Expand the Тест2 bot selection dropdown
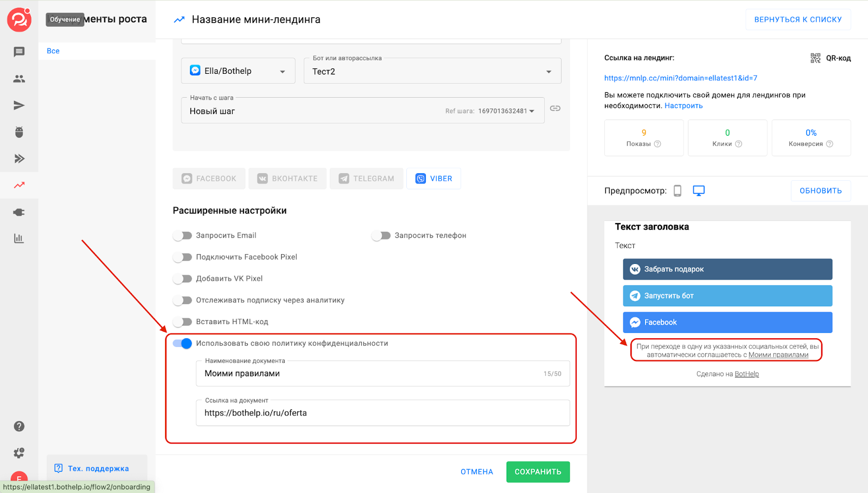Image resolution: width=868 pixels, height=493 pixels. pyautogui.click(x=432, y=72)
